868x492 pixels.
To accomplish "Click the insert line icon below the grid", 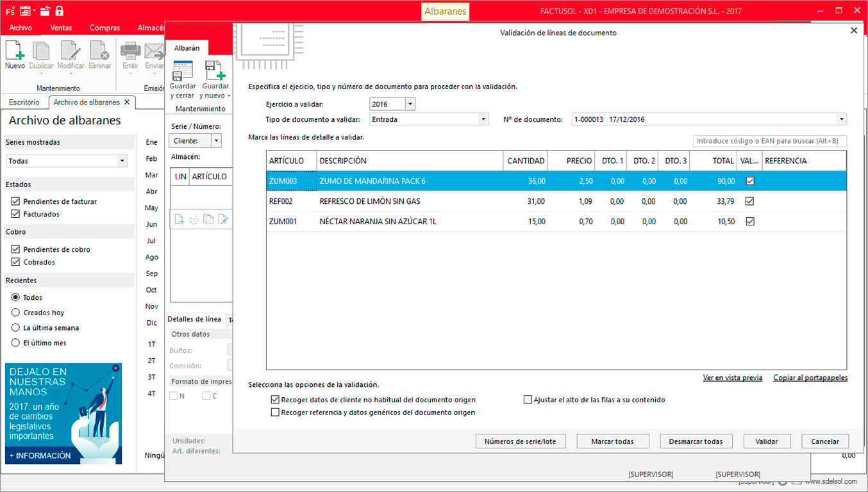I will (194, 219).
